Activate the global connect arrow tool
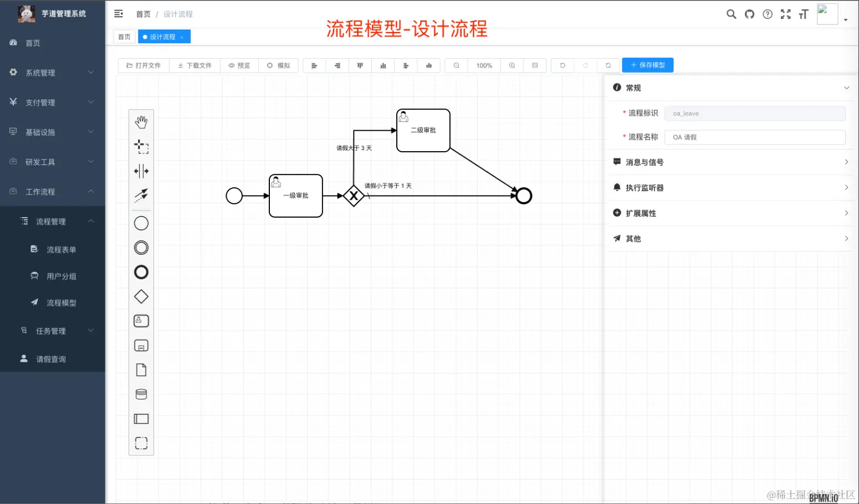Image resolution: width=859 pixels, height=504 pixels. [x=141, y=195]
